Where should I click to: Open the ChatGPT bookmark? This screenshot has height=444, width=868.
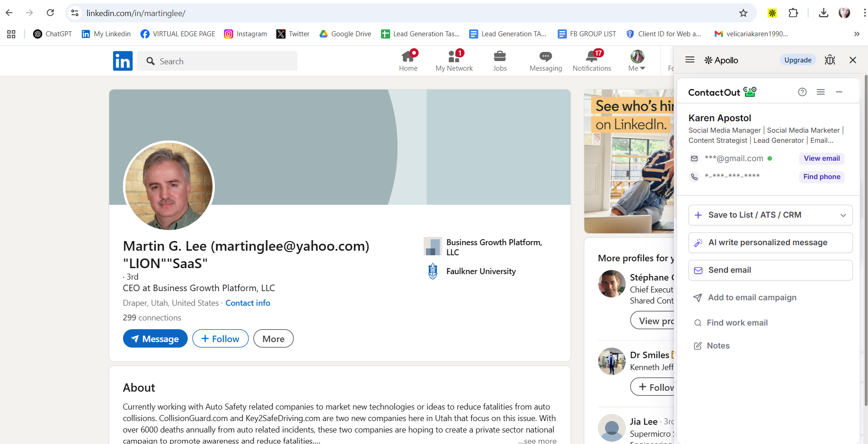click(53, 34)
